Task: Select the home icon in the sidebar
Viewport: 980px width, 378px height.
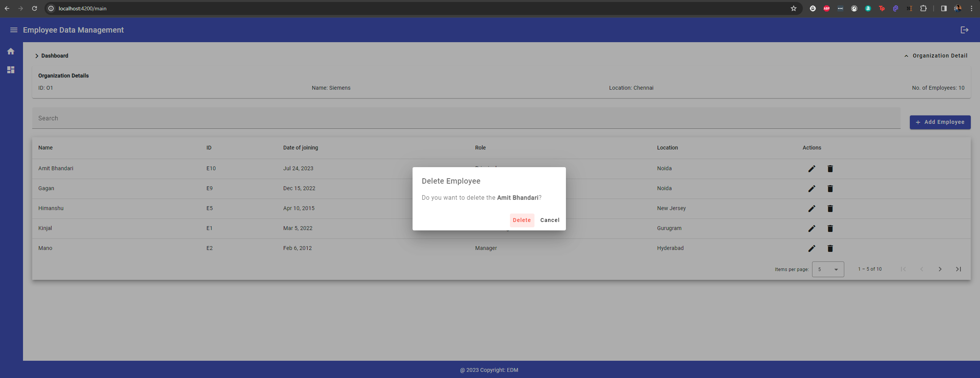Action: (x=11, y=51)
